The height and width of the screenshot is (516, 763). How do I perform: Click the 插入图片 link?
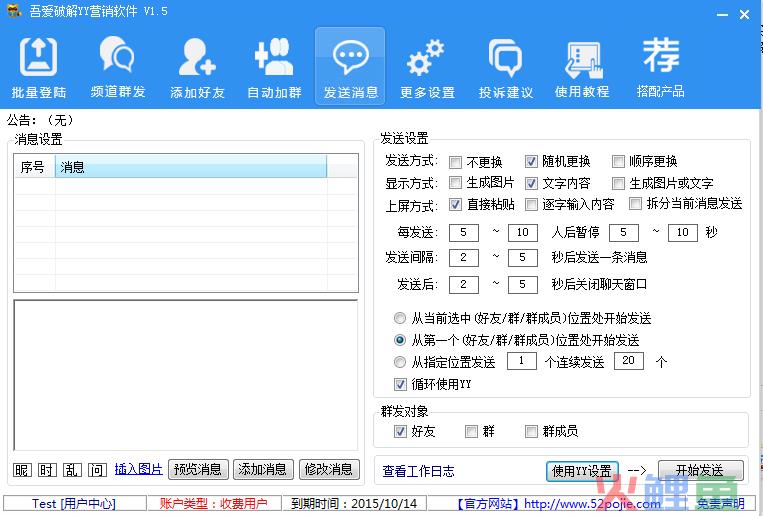click(138, 469)
